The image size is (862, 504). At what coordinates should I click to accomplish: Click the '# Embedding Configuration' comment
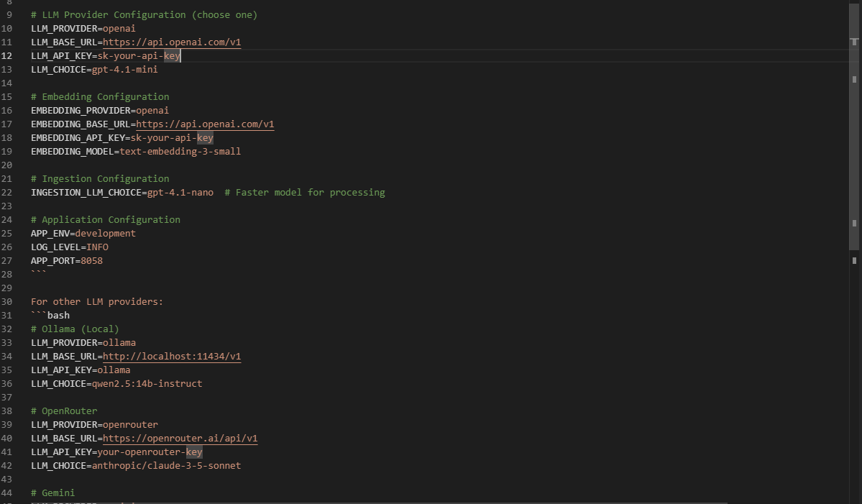point(100,97)
